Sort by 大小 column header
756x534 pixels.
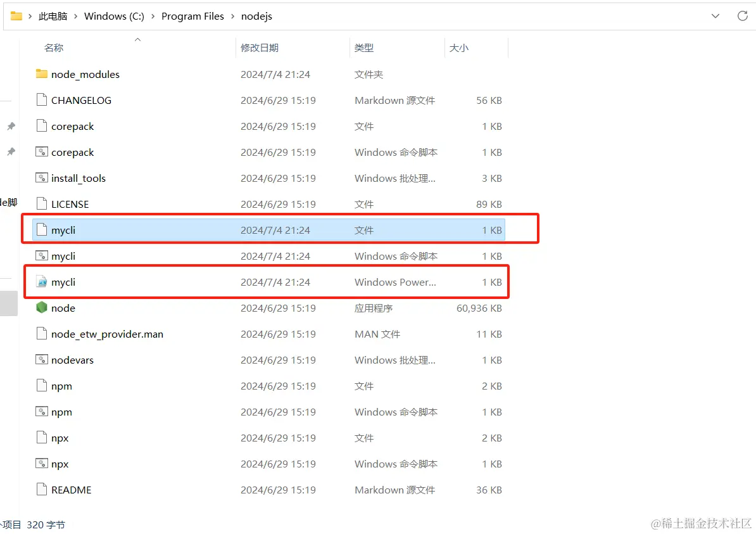(459, 48)
